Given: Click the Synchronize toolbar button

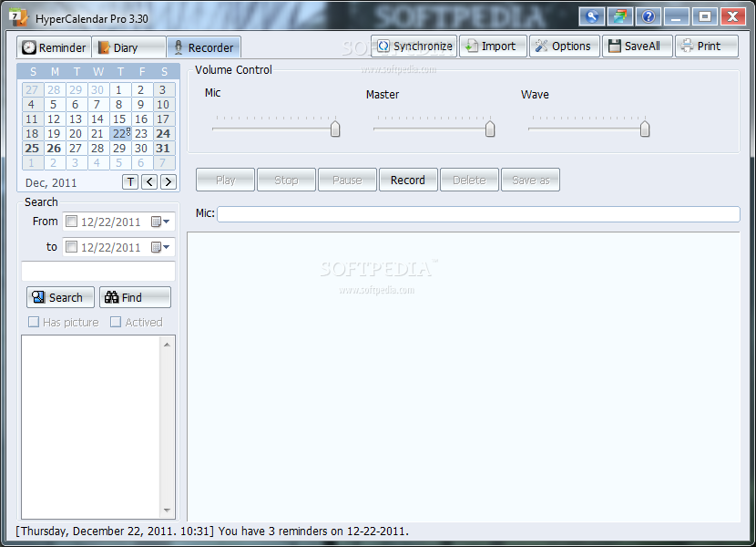Looking at the screenshot, I should (414, 46).
